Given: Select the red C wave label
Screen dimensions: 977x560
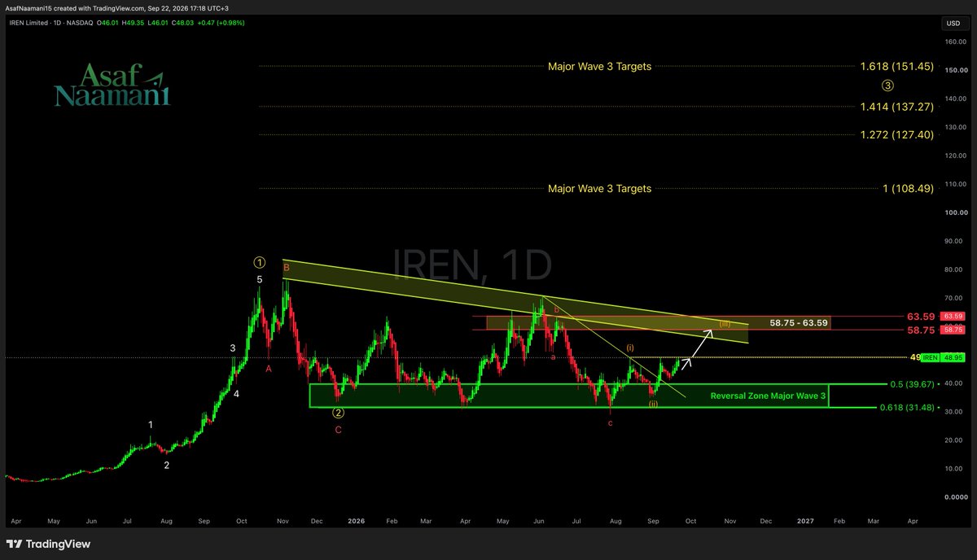Looking at the screenshot, I should [x=338, y=430].
